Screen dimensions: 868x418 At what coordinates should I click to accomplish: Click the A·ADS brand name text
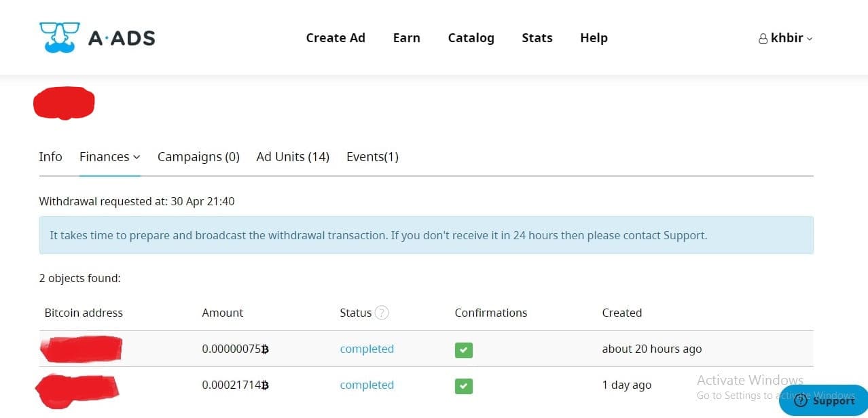point(122,38)
